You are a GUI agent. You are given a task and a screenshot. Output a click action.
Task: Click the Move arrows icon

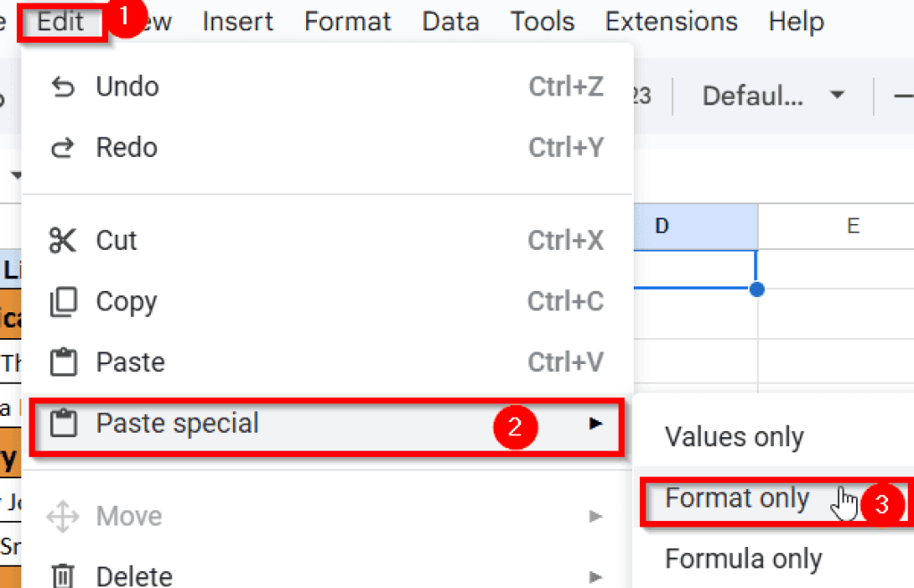(x=62, y=517)
